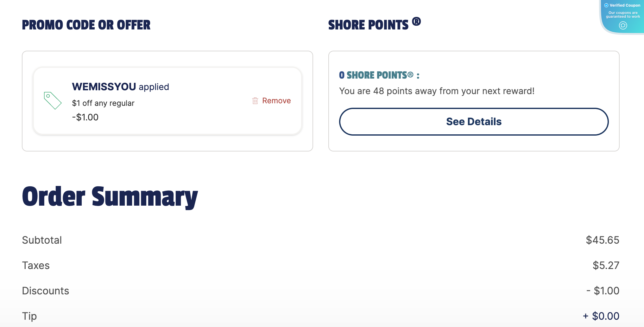Click the 0 SHORE POINTS label
This screenshot has height=327, width=644.
click(379, 75)
